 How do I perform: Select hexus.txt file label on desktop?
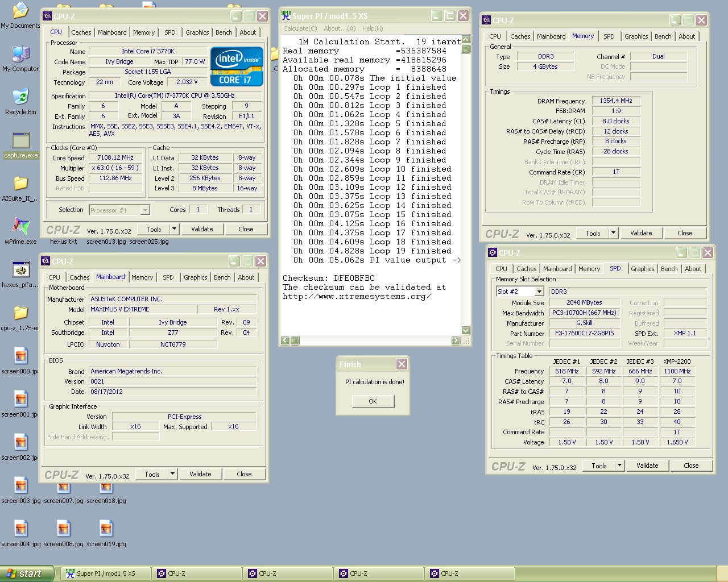63,242
